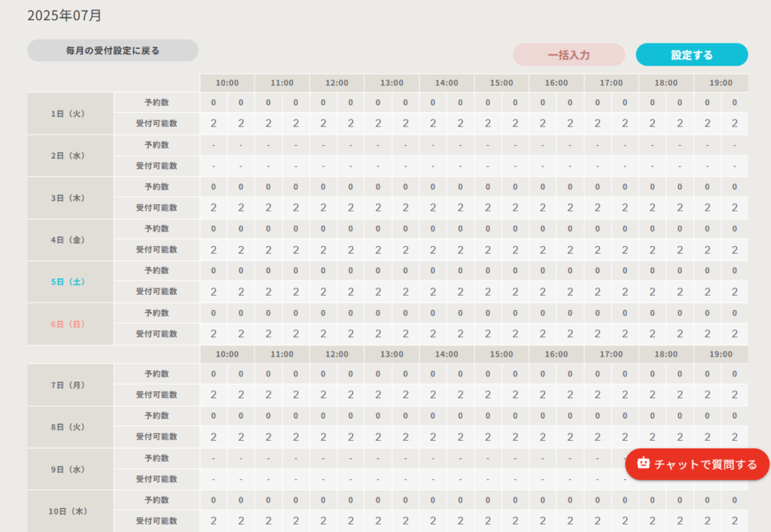
Task: Click the 14:00 column header in second table
Action: tap(446, 354)
